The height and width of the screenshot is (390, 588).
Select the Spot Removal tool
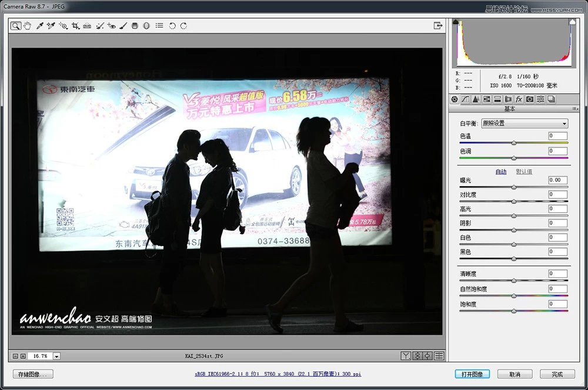point(100,26)
